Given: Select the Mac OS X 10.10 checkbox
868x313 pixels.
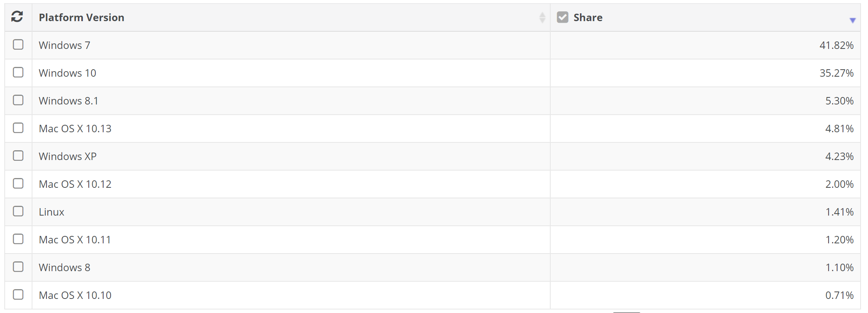Looking at the screenshot, I should [18, 295].
